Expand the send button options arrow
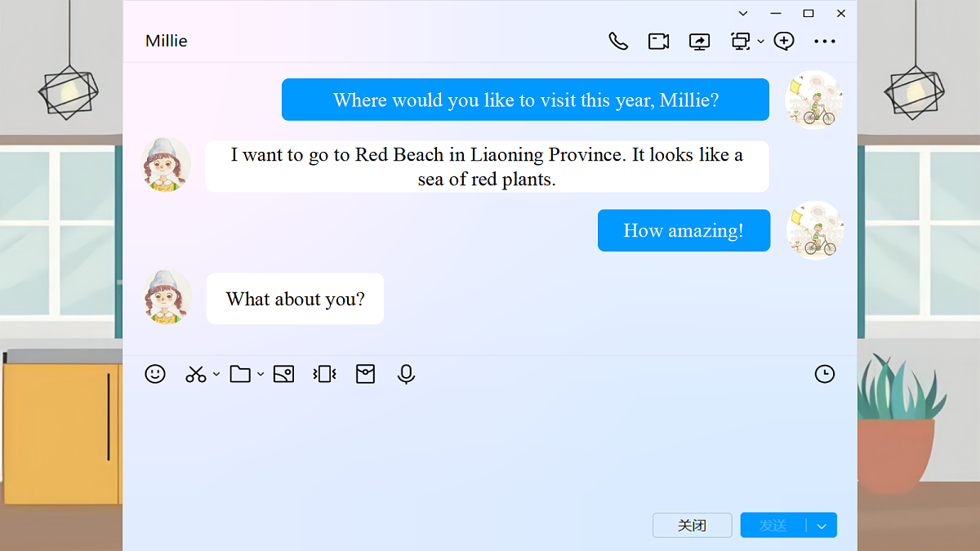The height and width of the screenshot is (551, 980). click(822, 526)
